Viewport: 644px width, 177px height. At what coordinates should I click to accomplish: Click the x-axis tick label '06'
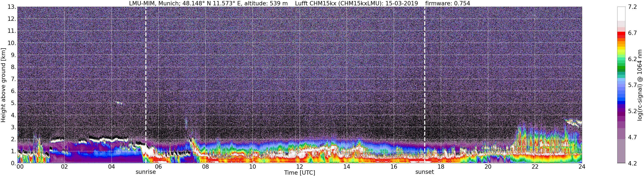click(159, 167)
